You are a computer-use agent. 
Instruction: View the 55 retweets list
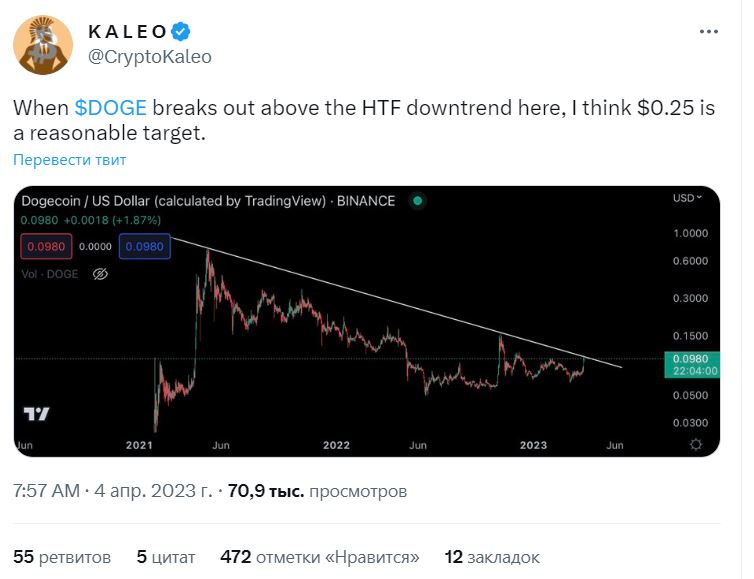pyautogui.click(x=62, y=556)
